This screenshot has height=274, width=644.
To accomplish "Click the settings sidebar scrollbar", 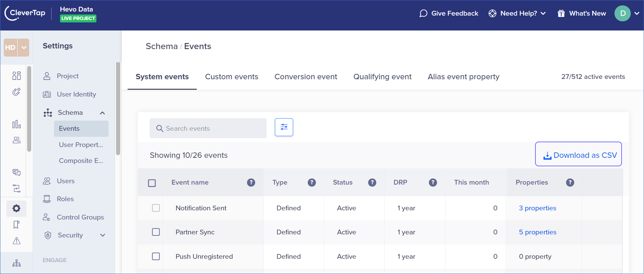I will pyautogui.click(x=118, y=108).
